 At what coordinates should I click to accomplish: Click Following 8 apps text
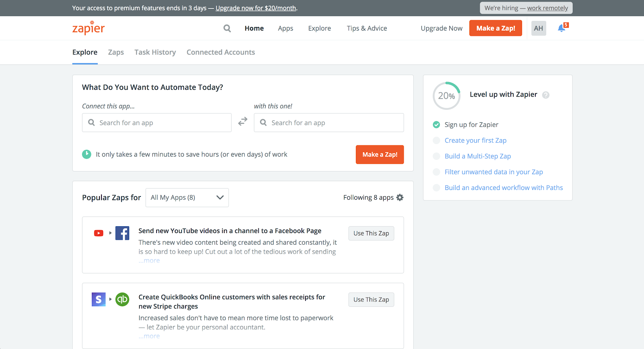click(x=368, y=198)
